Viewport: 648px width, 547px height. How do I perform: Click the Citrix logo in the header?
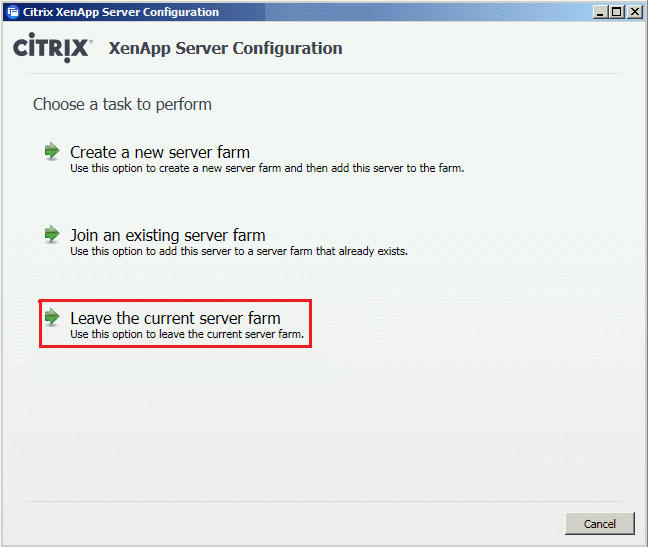point(52,48)
